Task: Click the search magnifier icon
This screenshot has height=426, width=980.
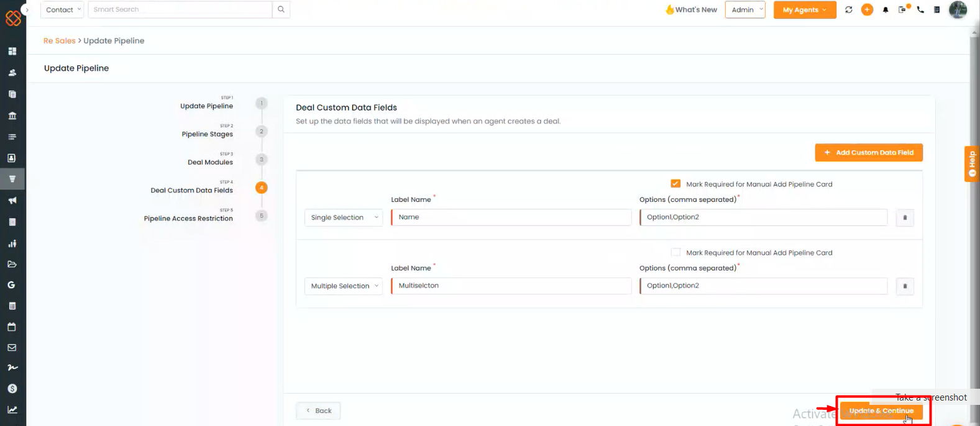Action: click(281, 9)
